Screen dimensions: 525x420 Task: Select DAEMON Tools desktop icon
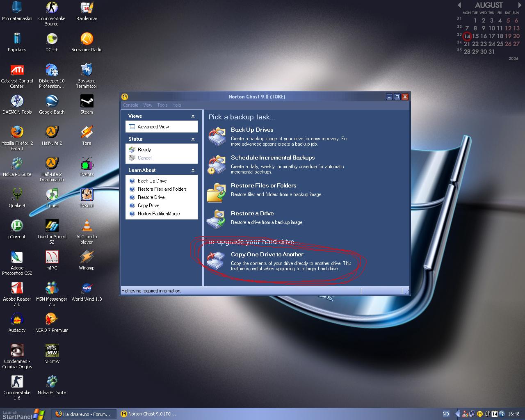point(17,105)
